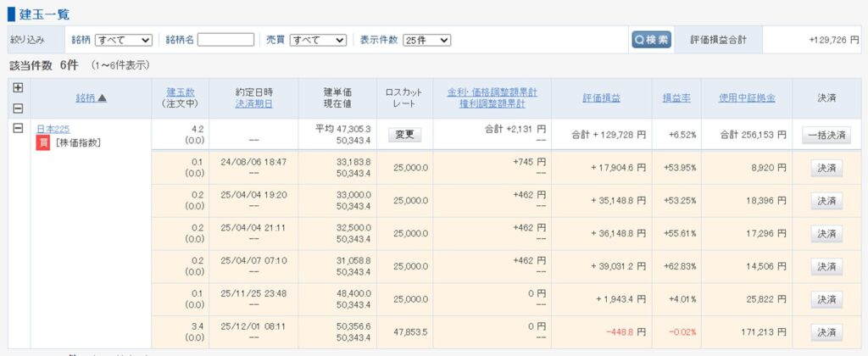Click the red 買 badge icon
868x356 pixels.
[42, 142]
